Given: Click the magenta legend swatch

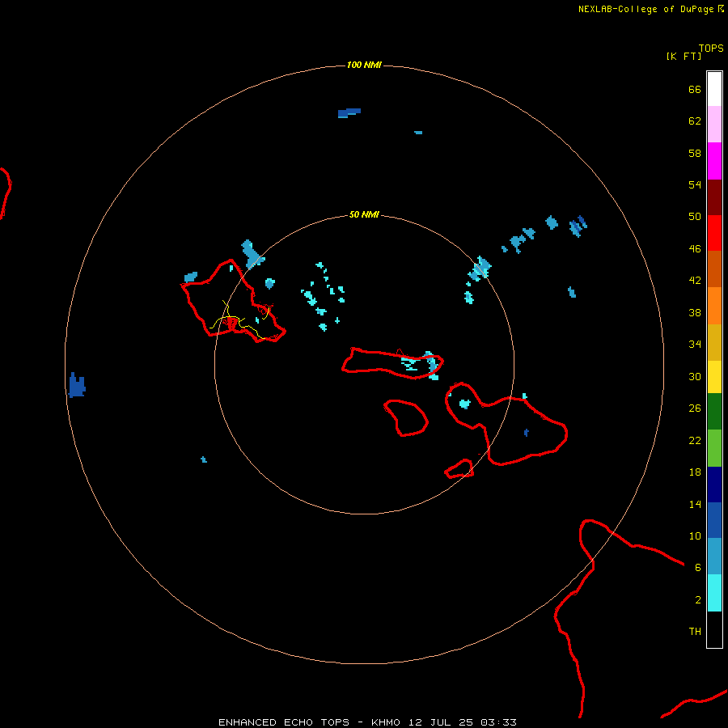Looking at the screenshot, I should tap(714, 161).
